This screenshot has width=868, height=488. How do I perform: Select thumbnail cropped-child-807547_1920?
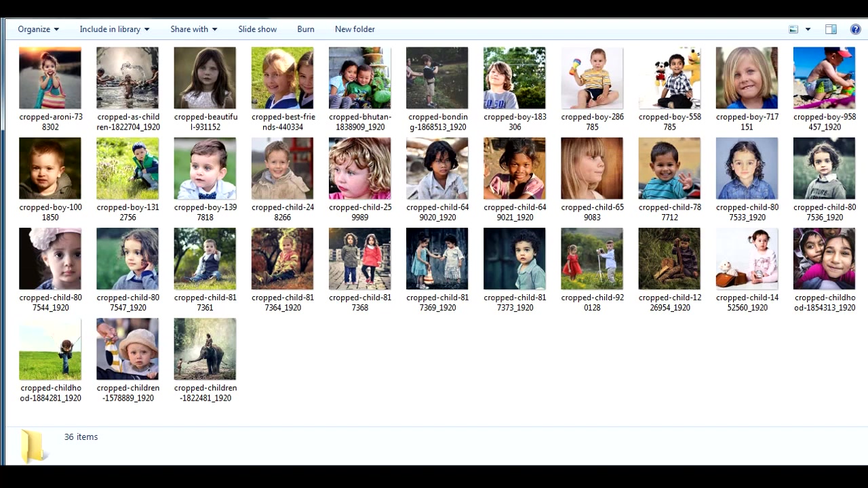tap(127, 258)
